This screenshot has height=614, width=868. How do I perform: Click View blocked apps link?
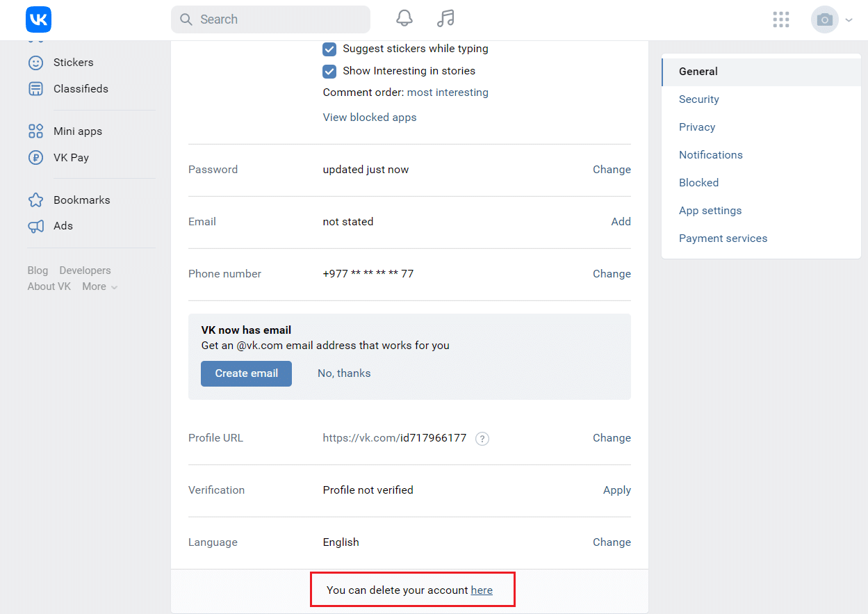tap(370, 118)
